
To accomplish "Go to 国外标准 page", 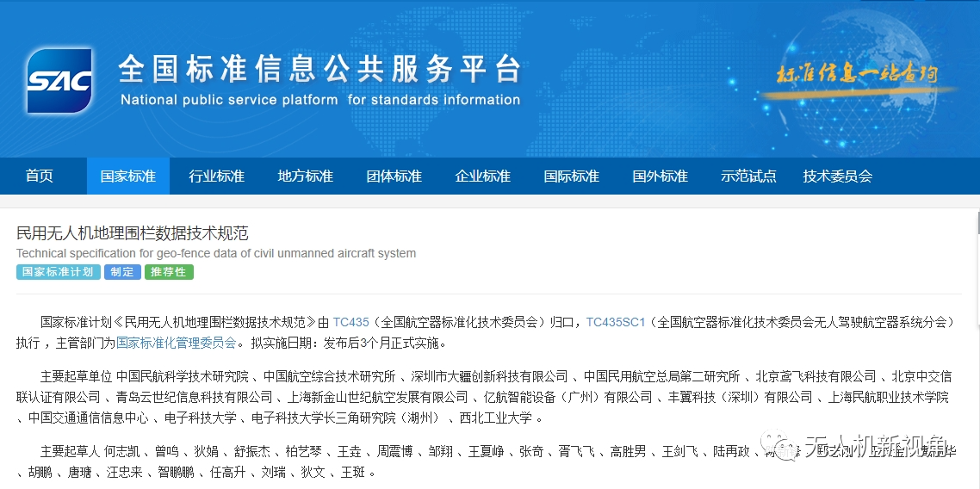I will (x=661, y=176).
